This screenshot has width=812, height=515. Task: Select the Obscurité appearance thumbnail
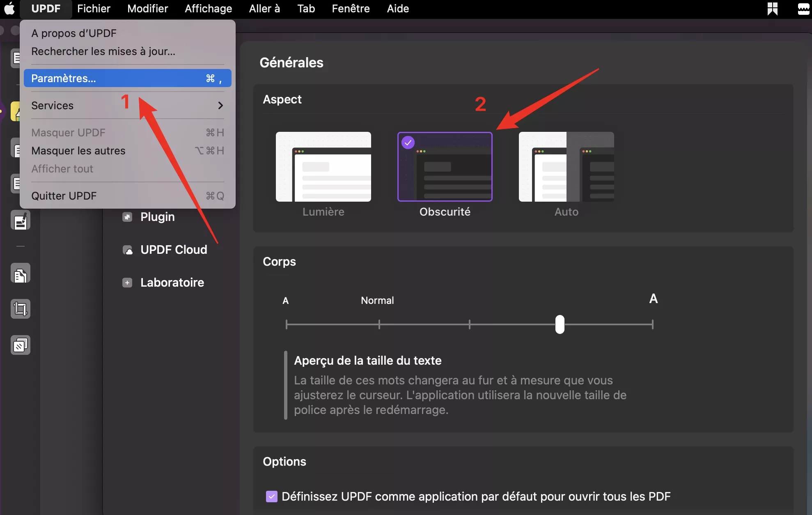(445, 167)
